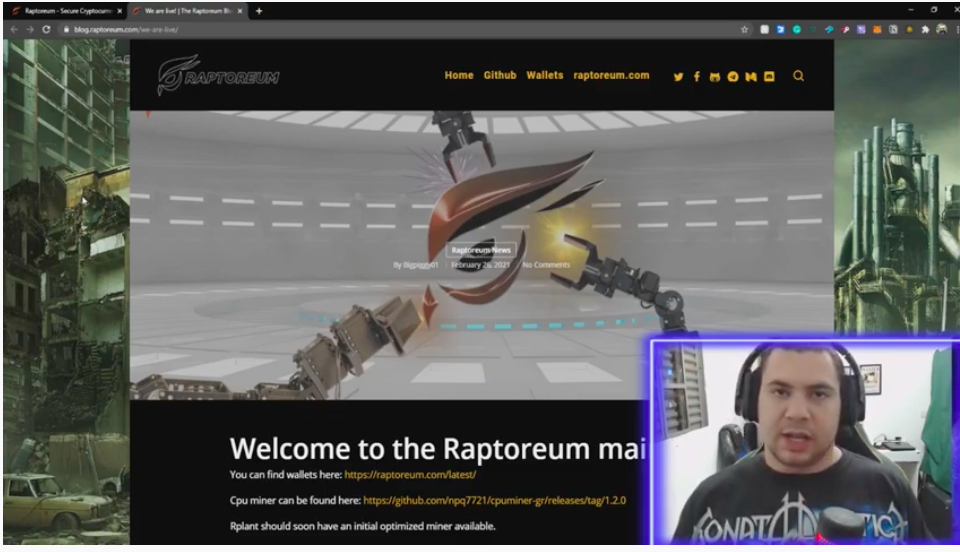Open the Twitter social icon
The height and width of the screenshot is (552, 960).
678,76
